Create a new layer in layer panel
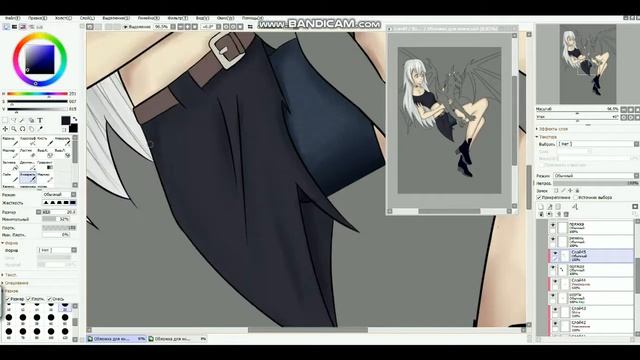The height and width of the screenshot is (360, 640). coord(541,207)
